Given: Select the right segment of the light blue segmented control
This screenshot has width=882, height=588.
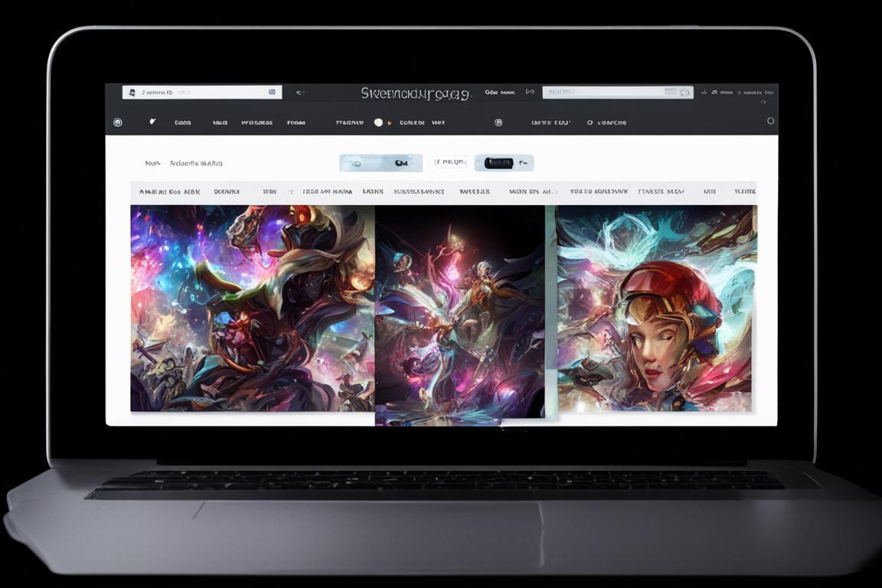Looking at the screenshot, I should pos(401,163).
